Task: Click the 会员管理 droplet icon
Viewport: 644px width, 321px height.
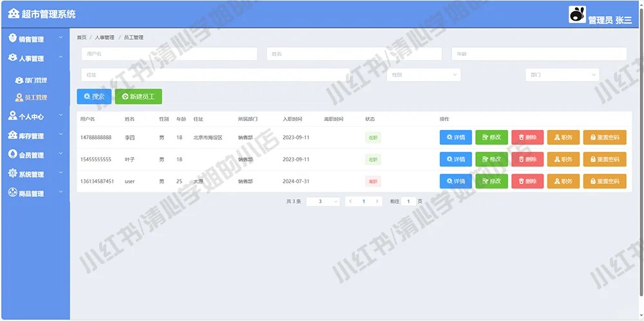Action: [13, 154]
